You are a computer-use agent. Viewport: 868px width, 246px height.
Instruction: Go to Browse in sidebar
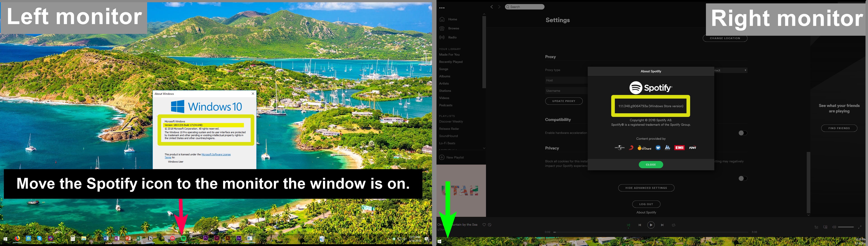(453, 28)
